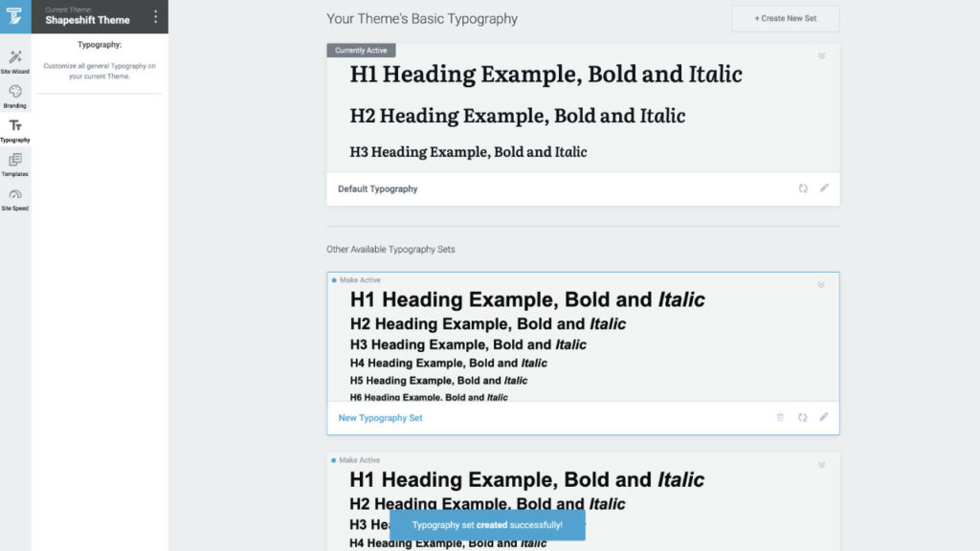Create a new typography set
The width and height of the screenshot is (980, 551).
coord(785,18)
